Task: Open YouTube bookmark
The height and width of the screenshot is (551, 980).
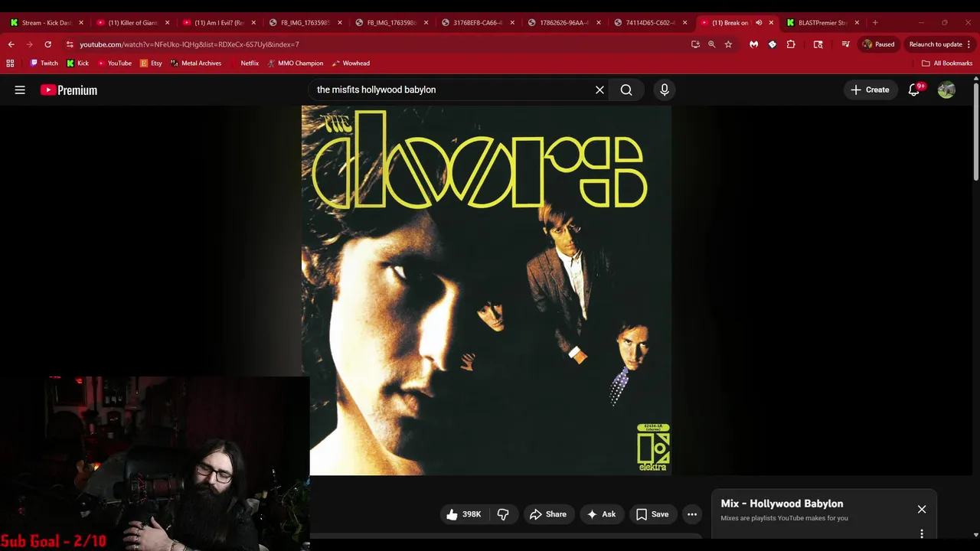Action: (115, 63)
